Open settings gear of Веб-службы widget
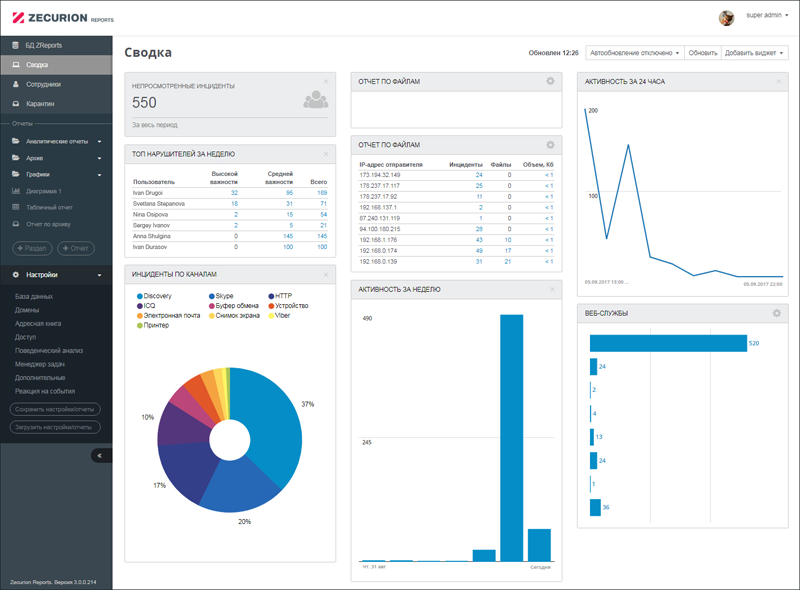 click(777, 313)
